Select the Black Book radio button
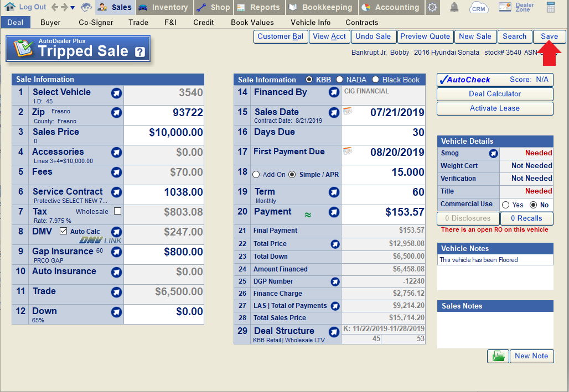 tap(376, 80)
